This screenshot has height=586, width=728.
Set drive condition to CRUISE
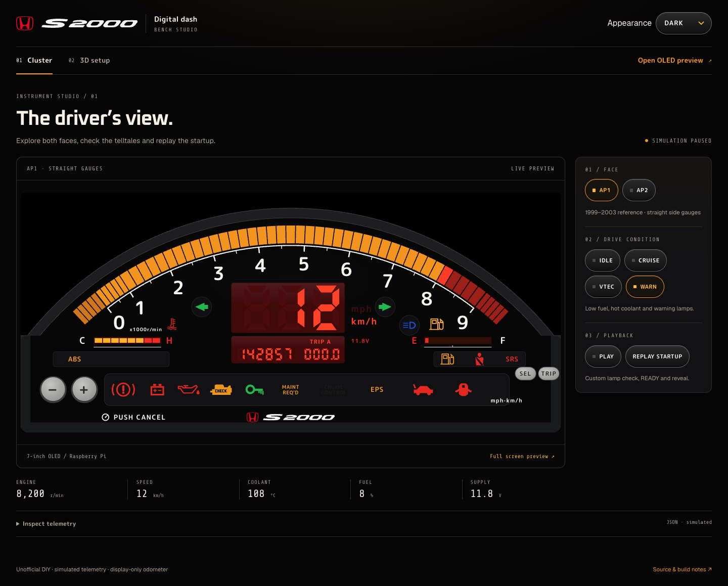(x=646, y=260)
